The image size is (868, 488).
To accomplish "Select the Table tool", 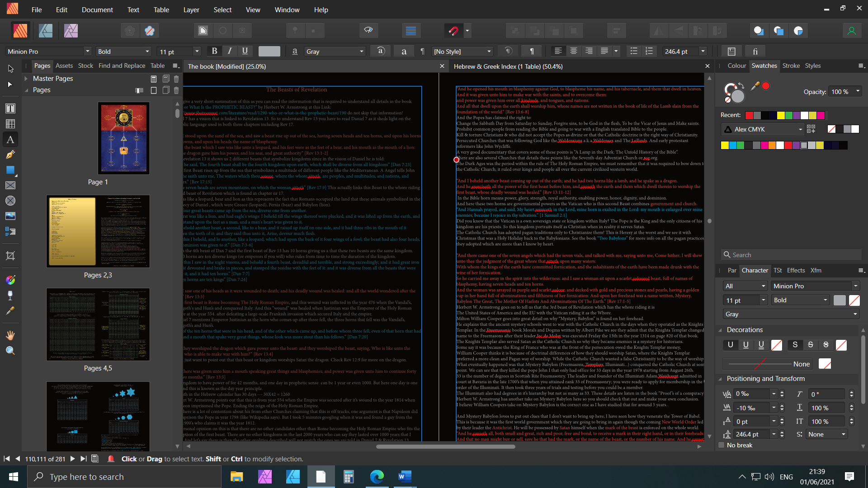I will [x=10, y=124].
